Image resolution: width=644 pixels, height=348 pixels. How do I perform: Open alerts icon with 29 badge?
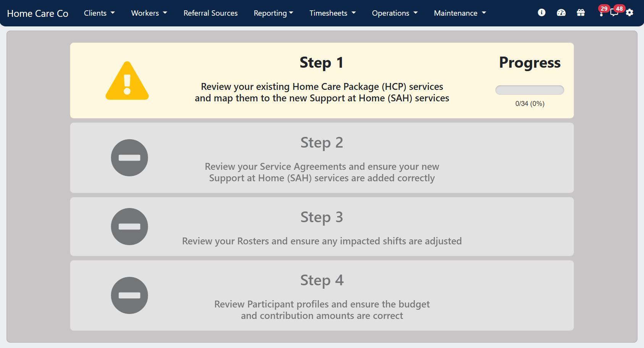click(602, 11)
